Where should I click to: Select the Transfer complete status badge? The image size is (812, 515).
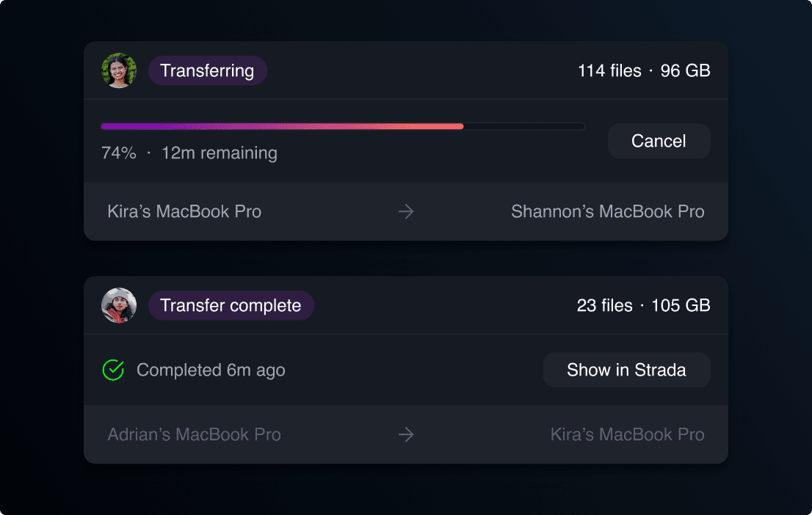click(231, 305)
